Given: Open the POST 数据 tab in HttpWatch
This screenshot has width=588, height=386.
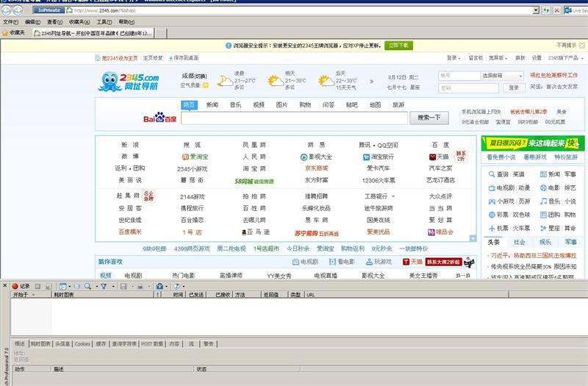Looking at the screenshot, I should 152,343.
